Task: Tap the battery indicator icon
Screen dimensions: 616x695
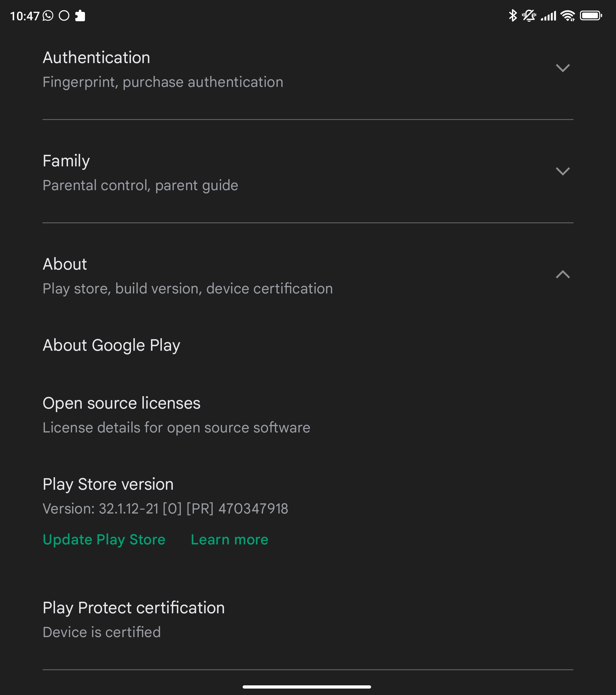Action: (591, 16)
